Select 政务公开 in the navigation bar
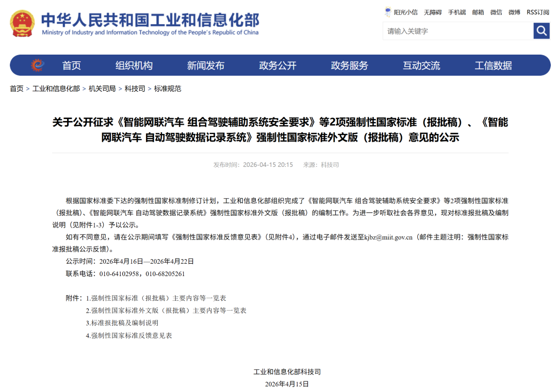This screenshot has width=557, height=392. click(x=277, y=65)
